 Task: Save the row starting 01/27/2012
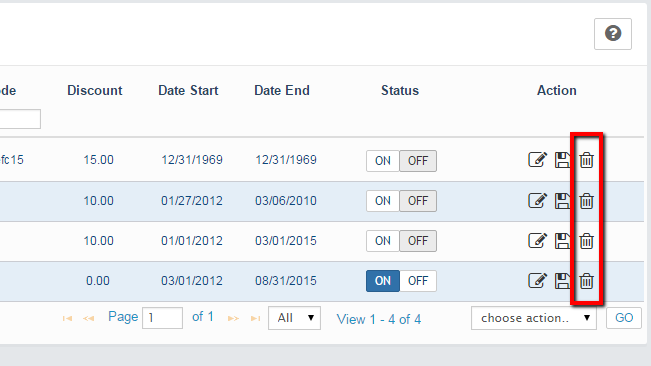(x=563, y=201)
